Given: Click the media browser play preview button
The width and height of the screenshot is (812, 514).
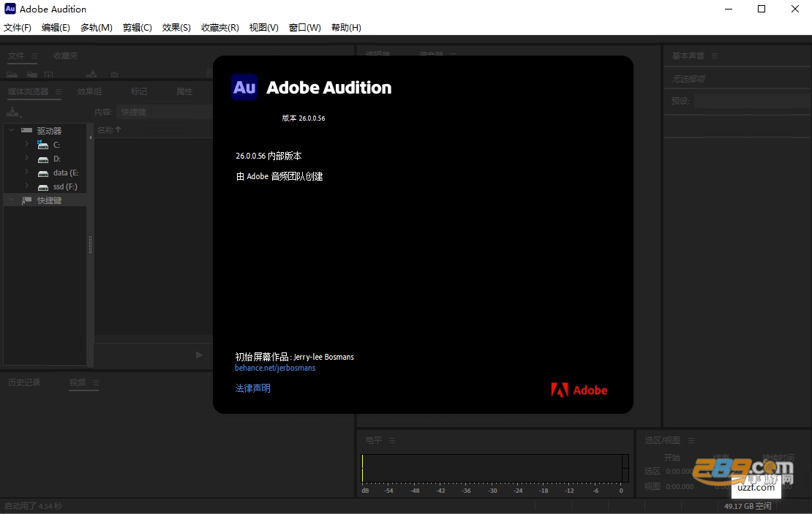Looking at the screenshot, I should (x=199, y=355).
